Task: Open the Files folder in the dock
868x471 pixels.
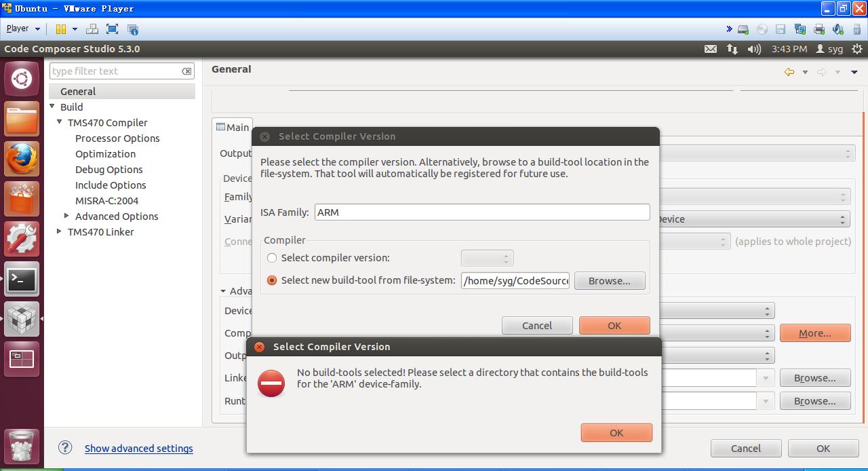Action: (x=22, y=119)
